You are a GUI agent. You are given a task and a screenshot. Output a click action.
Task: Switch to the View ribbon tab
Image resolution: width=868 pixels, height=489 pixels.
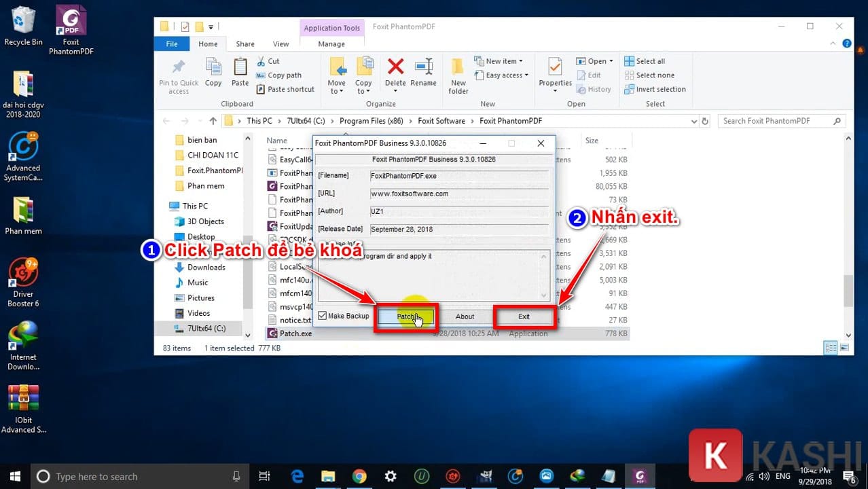click(x=281, y=44)
